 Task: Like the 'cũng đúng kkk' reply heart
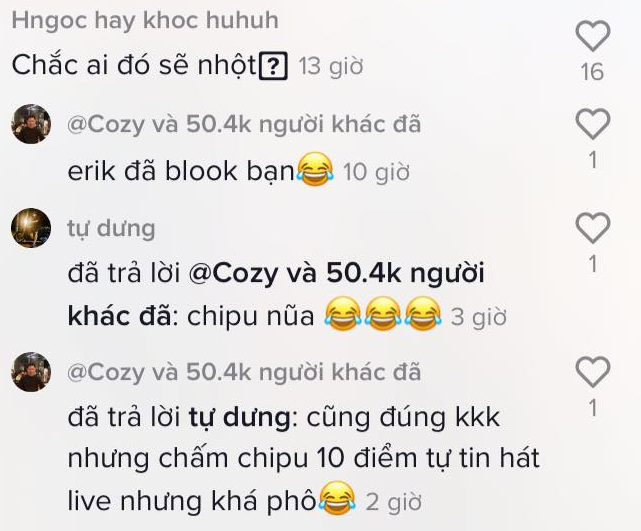pos(593,372)
